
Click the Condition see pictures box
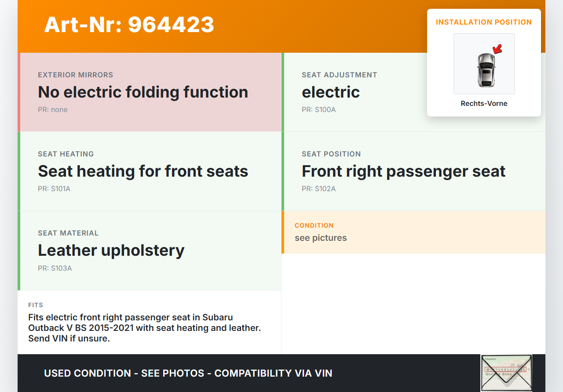pyautogui.click(x=413, y=232)
